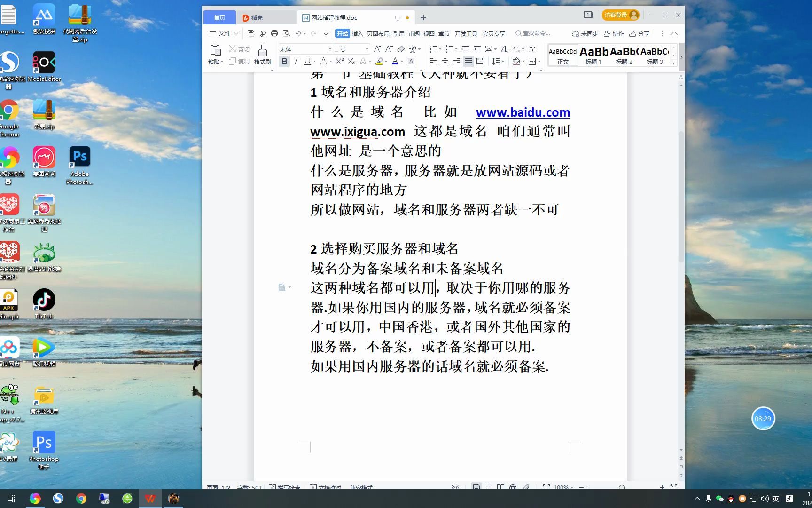
Task: Click the highlight color swatch
Action: click(x=379, y=61)
